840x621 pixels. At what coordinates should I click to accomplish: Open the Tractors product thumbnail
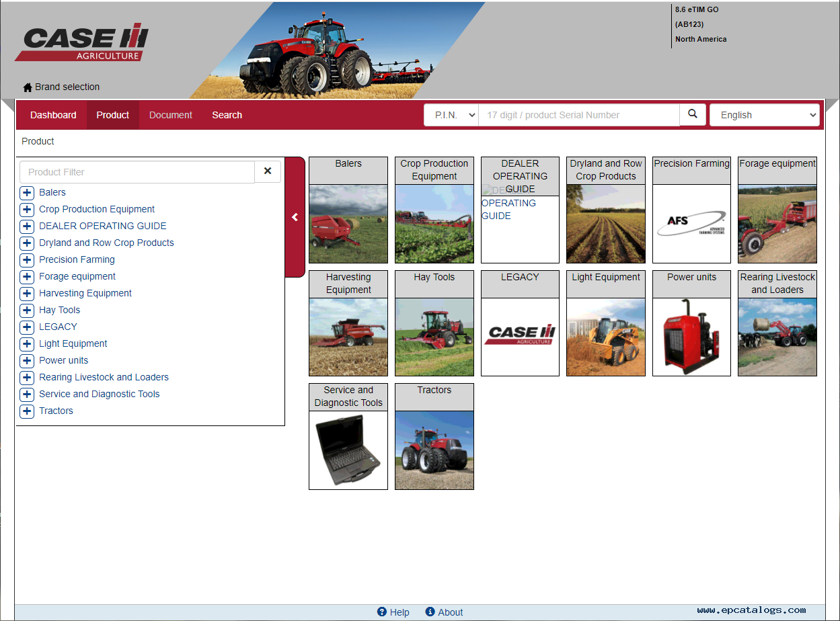pos(434,450)
